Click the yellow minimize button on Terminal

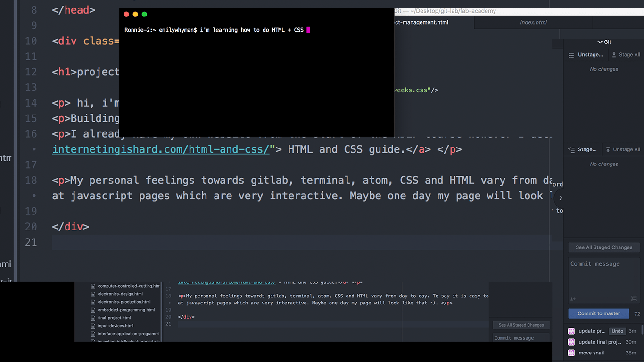[135, 15]
